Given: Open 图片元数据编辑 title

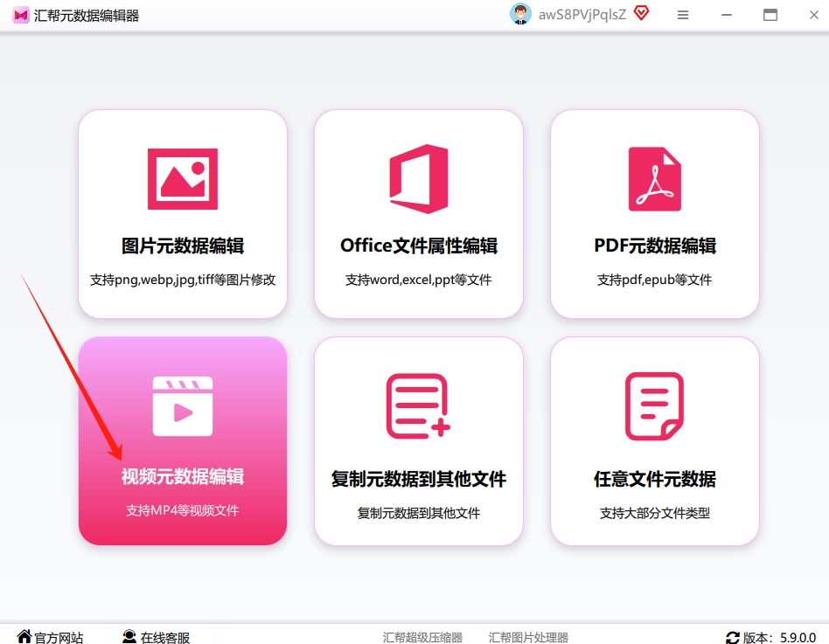Looking at the screenshot, I should point(183,246).
